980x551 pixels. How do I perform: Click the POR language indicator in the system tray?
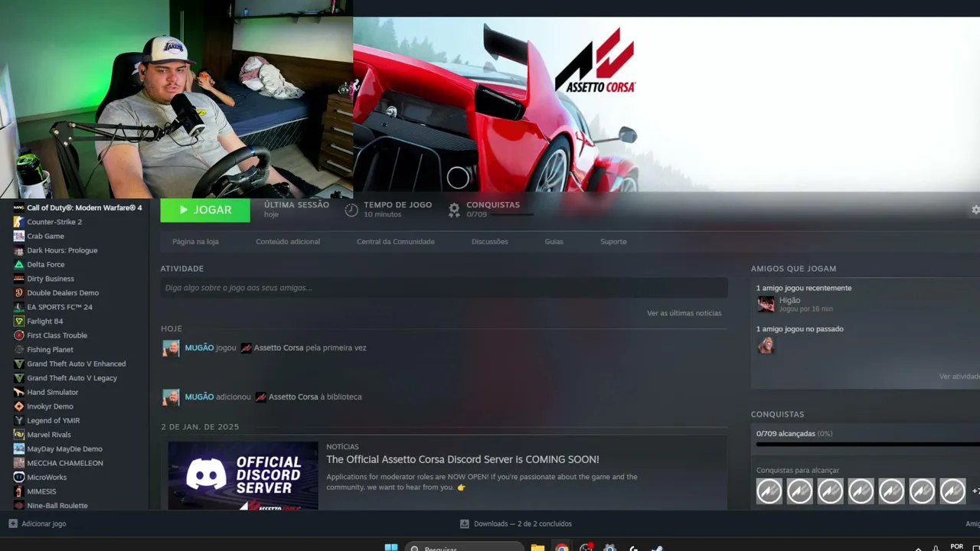point(956,546)
